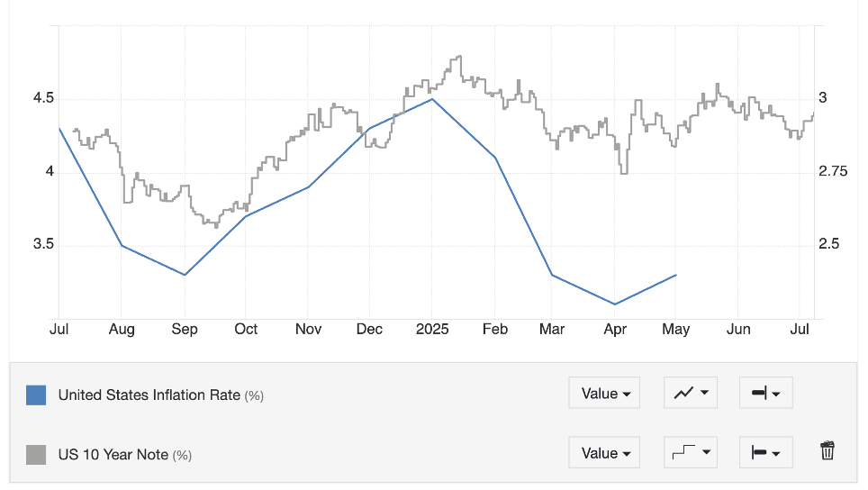Image resolution: width=868 pixels, height=490 pixels.
Task: Click the Nov label on the time axis
Action: click(308, 330)
